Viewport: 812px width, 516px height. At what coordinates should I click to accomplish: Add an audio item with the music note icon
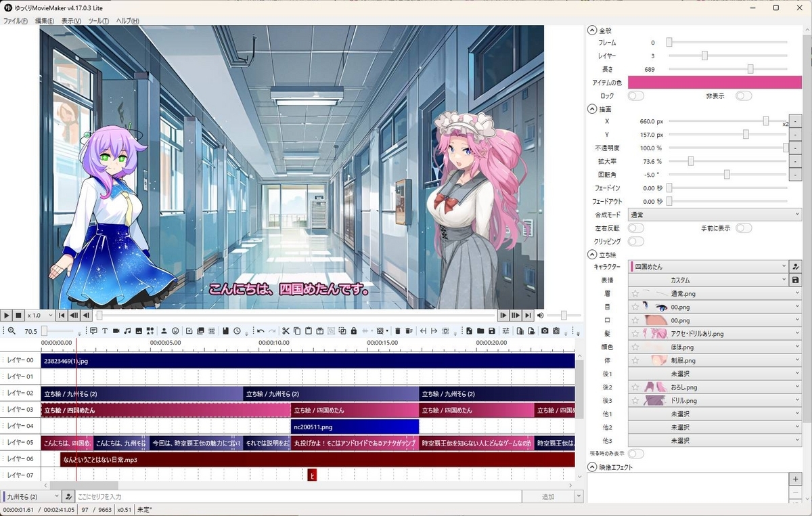[x=127, y=331]
